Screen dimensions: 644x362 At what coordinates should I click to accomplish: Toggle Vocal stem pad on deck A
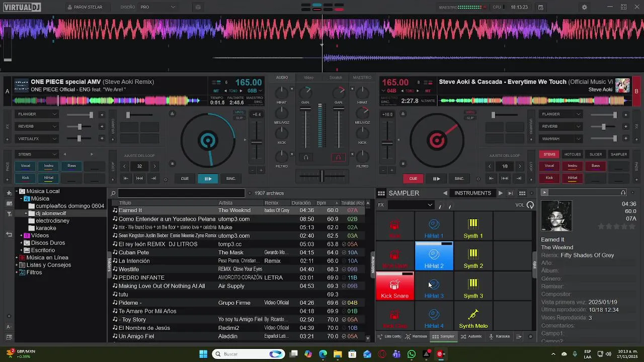tap(25, 166)
